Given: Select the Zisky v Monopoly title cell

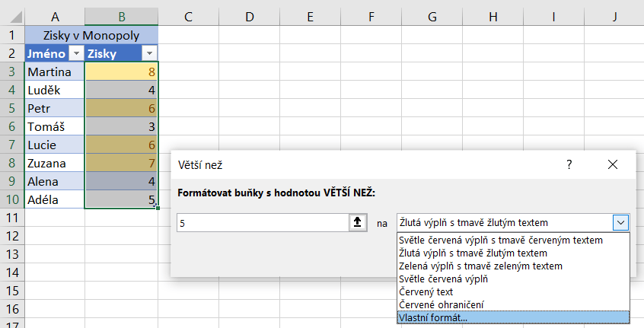Looking at the screenshot, I should tap(91, 35).
